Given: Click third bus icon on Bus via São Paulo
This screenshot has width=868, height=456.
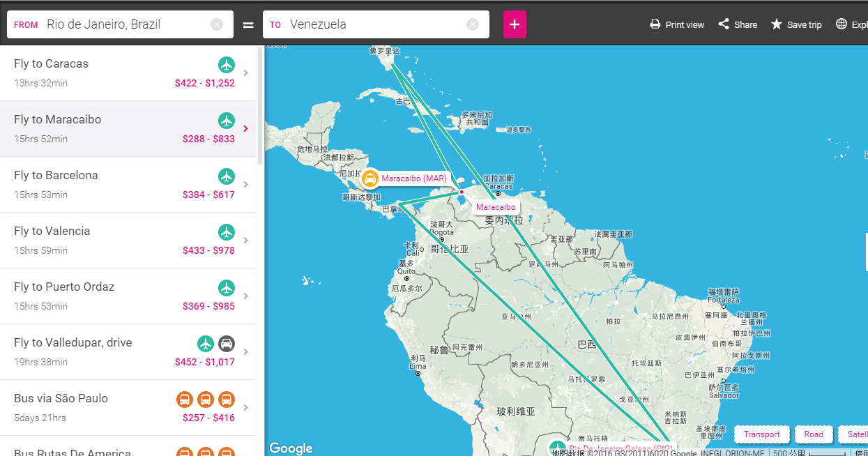Looking at the screenshot, I should coord(227,400).
